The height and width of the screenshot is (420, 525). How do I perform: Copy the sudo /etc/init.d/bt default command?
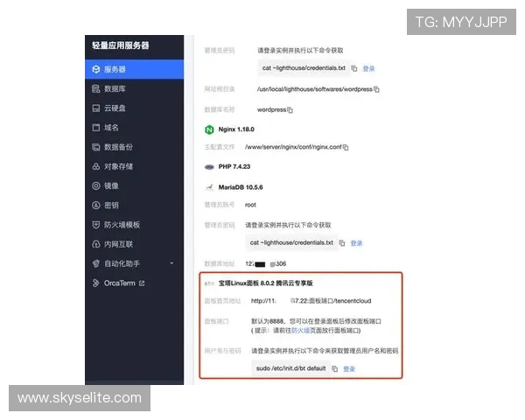335,368
